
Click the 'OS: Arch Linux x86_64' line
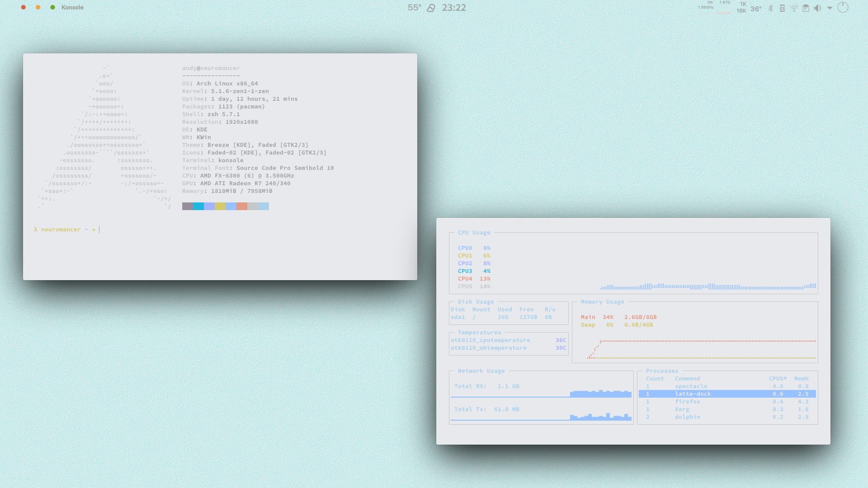[220, 84]
